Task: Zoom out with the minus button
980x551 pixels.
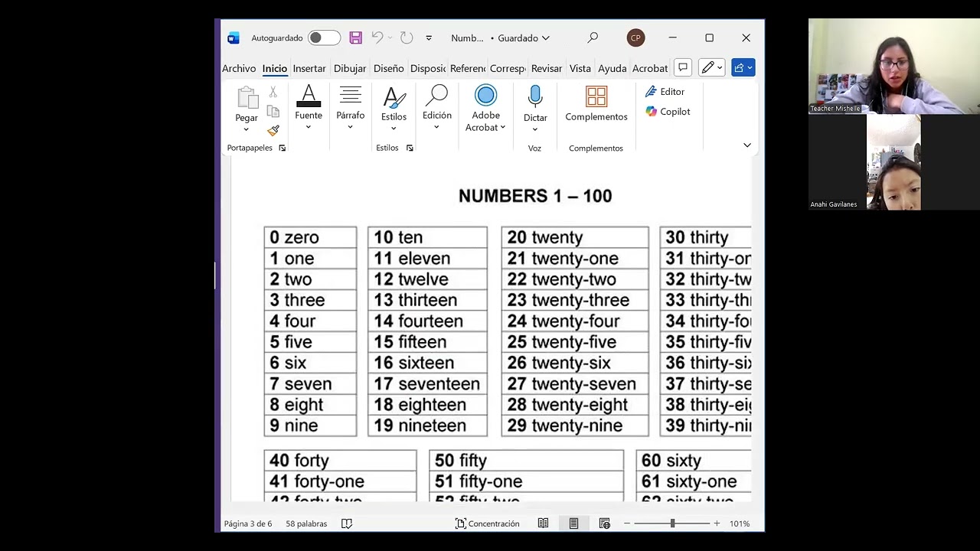Action: coord(627,523)
